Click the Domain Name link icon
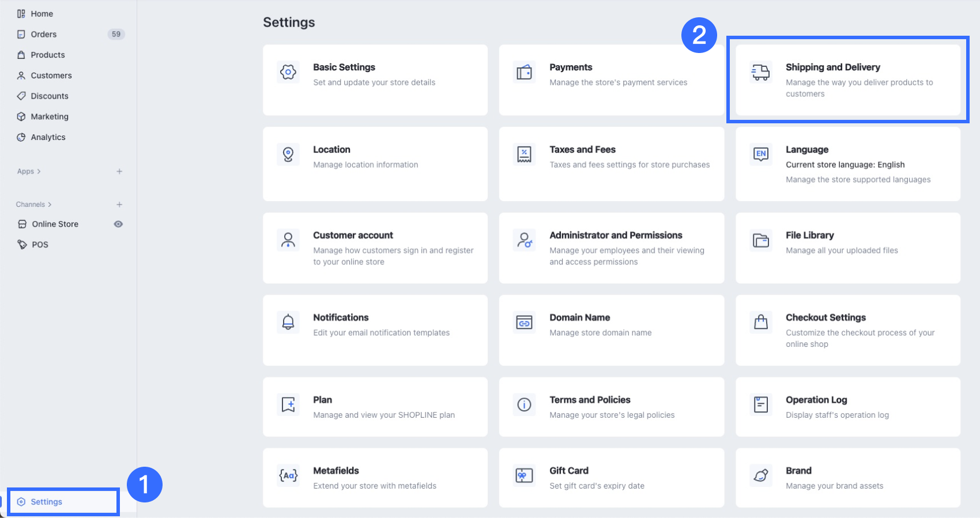The image size is (980, 518). tap(524, 322)
